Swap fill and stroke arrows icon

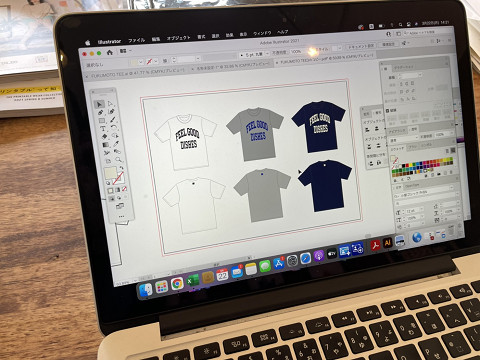(122, 168)
